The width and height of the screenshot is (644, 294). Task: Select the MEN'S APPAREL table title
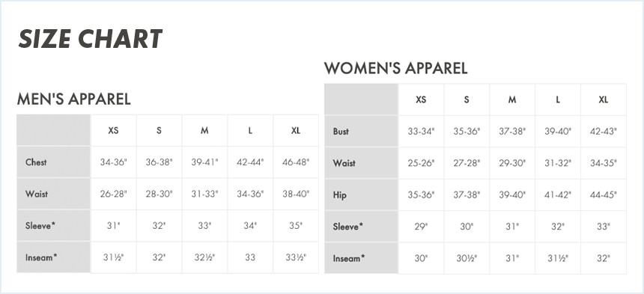point(74,99)
